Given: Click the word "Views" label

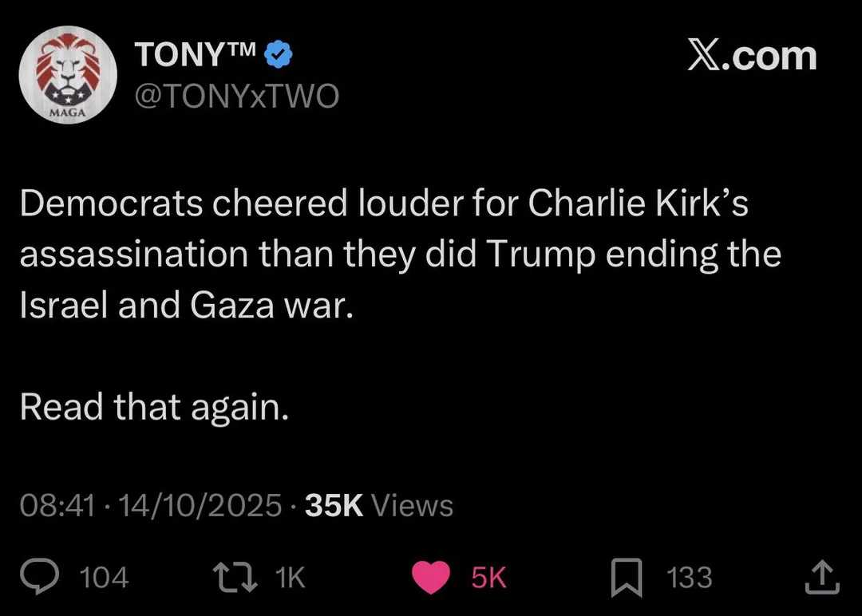Looking at the screenshot, I should coord(413,505).
